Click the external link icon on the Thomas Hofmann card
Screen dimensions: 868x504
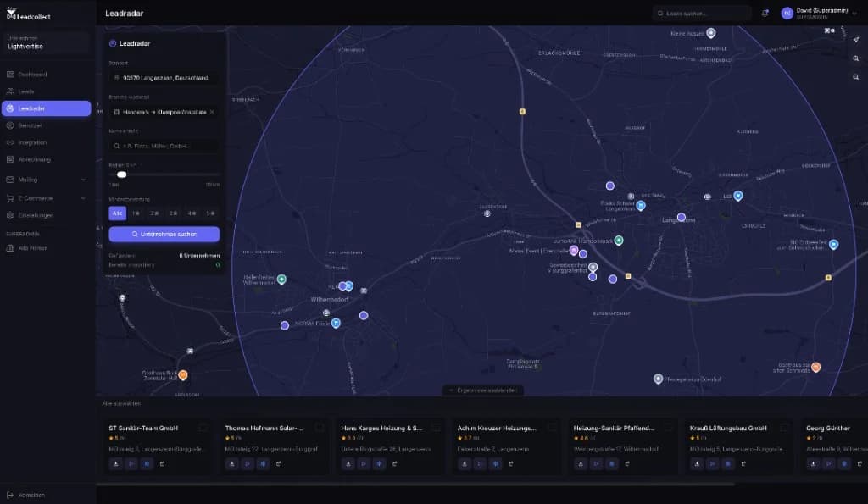[278, 463]
